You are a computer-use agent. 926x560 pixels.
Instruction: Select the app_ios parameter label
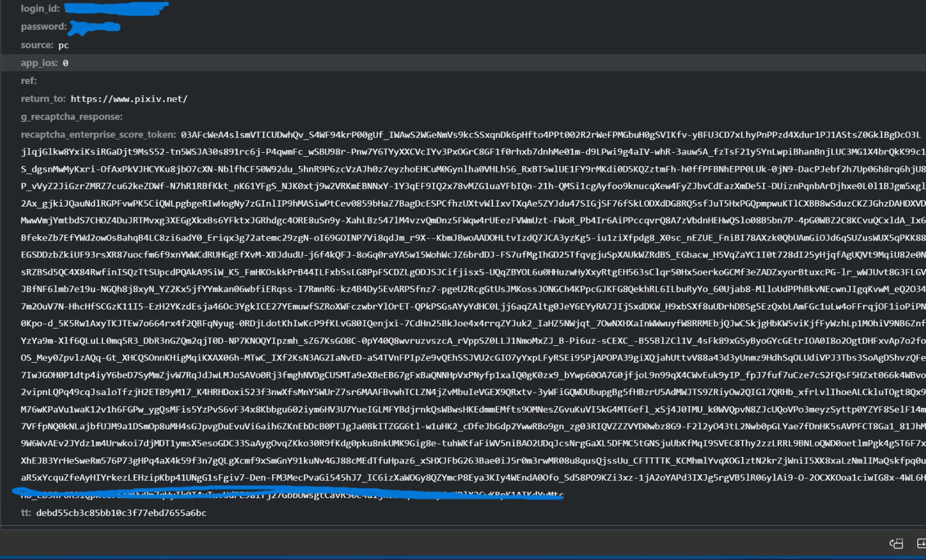tap(39, 63)
